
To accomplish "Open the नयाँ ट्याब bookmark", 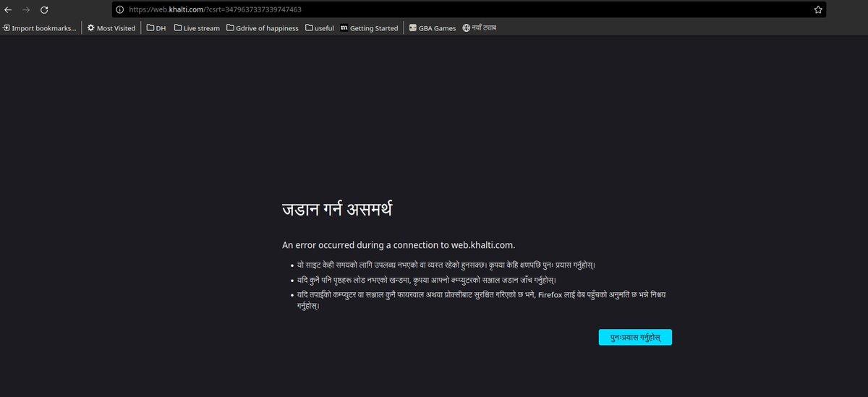I will click(x=480, y=28).
